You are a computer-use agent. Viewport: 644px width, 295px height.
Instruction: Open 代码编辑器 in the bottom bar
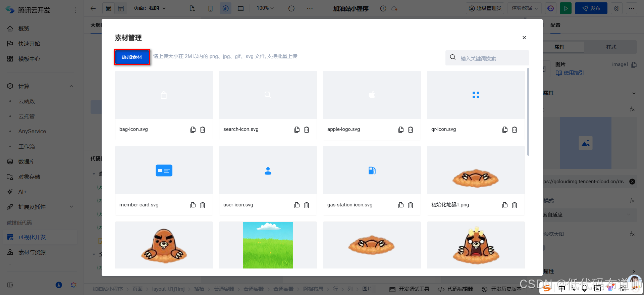tap(455, 289)
